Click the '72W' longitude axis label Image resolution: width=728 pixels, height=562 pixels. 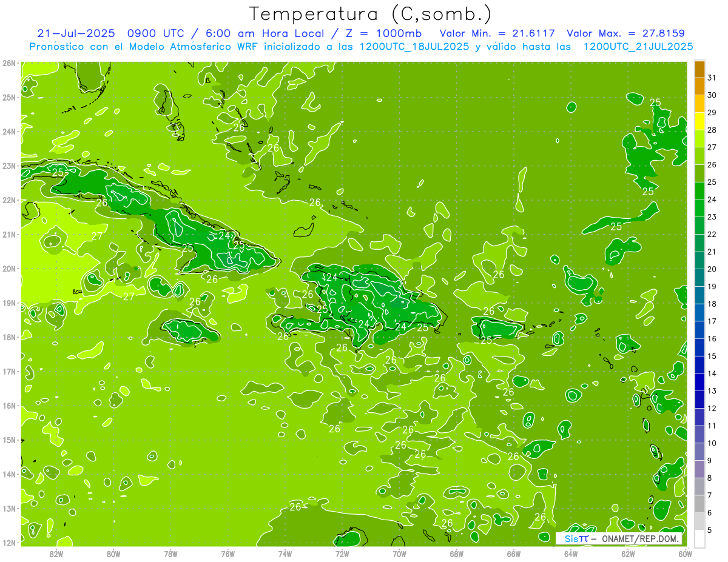click(342, 554)
